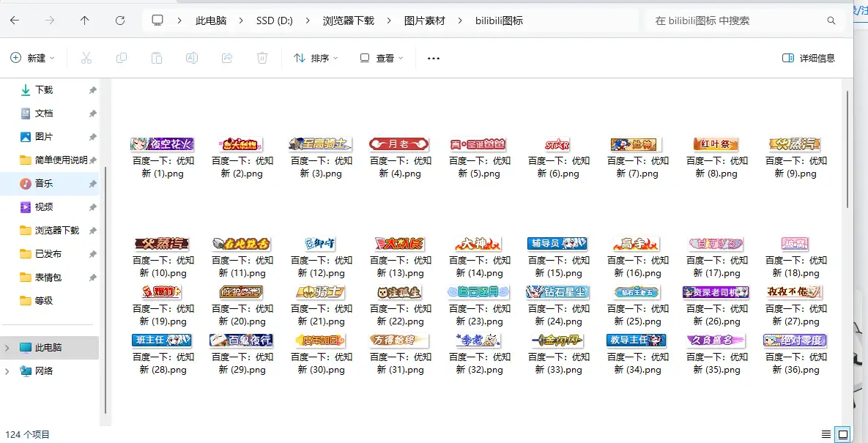Navigate to 浏览器下载 breadcrumb
This screenshot has height=443, width=868.
click(x=348, y=21)
